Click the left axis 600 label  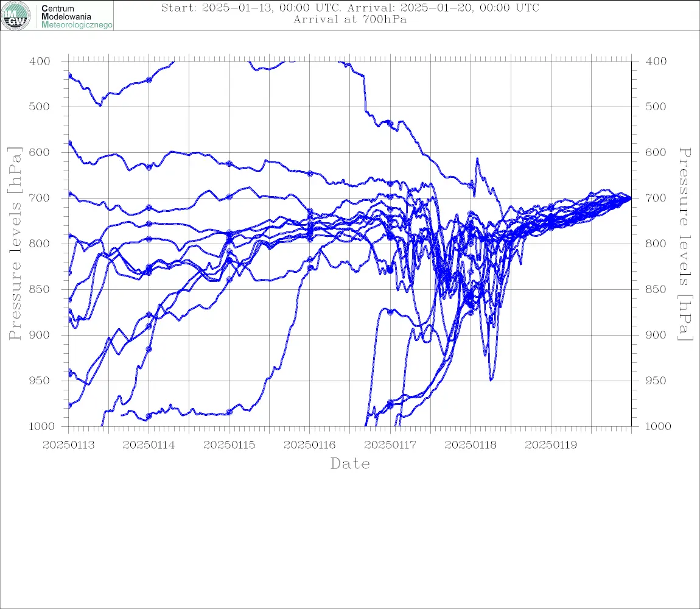[x=40, y=152]
